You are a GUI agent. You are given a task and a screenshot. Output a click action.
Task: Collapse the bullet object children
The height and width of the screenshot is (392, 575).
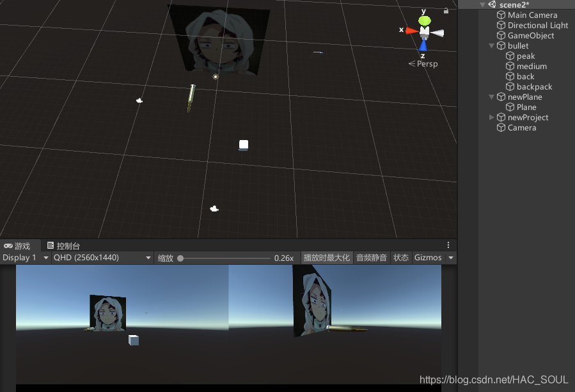[491, 46]
